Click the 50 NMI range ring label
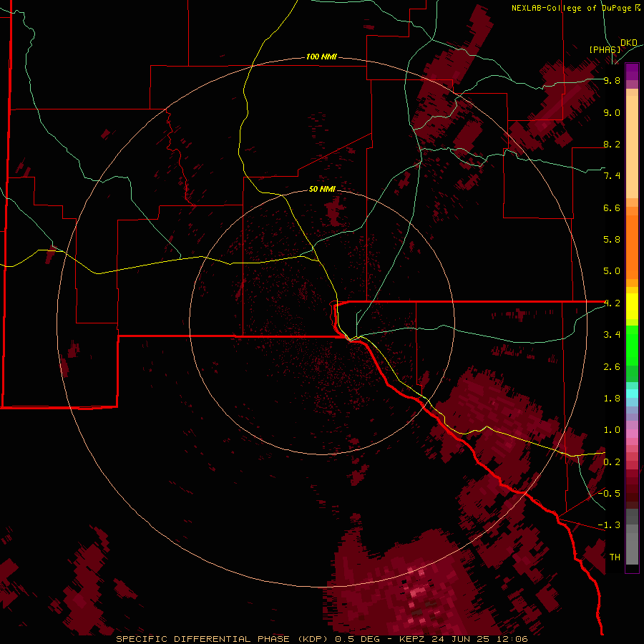The image size is (644, 644). tap(322, 189)
